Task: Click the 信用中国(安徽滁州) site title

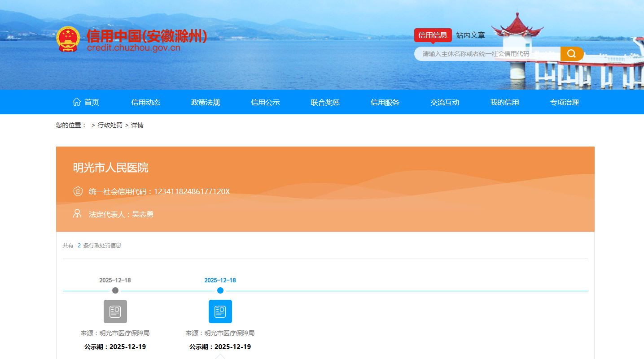Action: click(147, 35)
